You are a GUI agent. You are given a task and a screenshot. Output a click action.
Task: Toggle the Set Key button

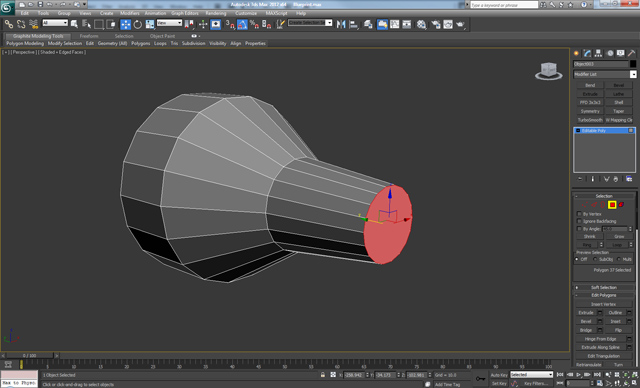tap(499, 384)
